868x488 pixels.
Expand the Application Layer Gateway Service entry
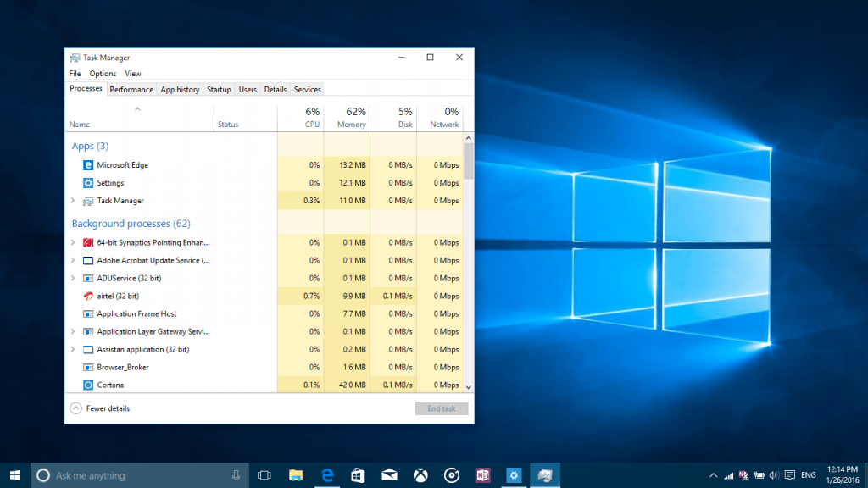click(x=73, y=331)
